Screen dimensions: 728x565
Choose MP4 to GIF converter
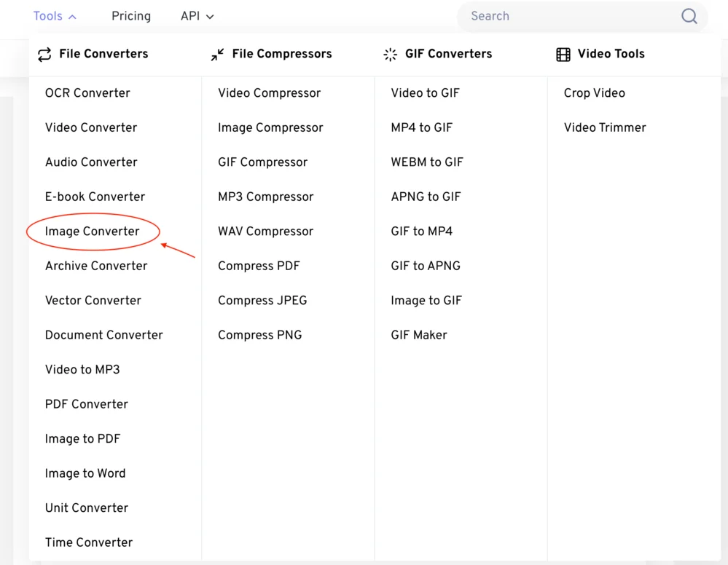tap(421, 127)
